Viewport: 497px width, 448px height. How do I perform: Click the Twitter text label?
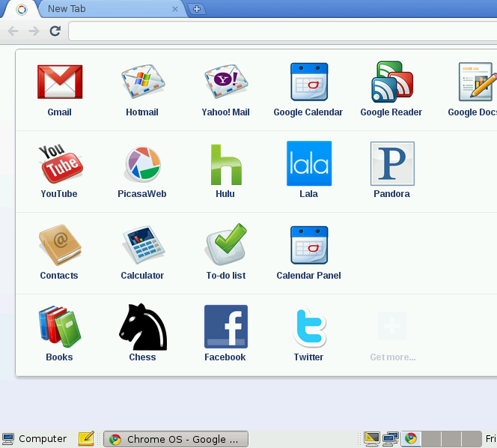click(x=308, y=357)
